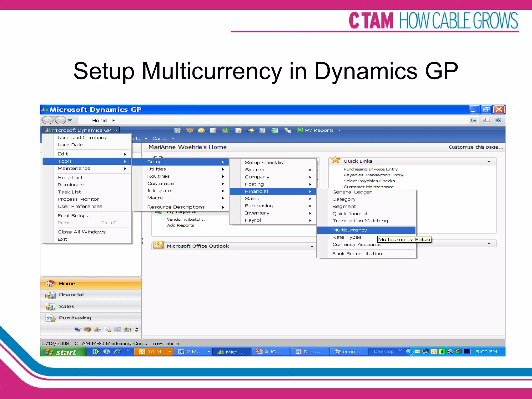Click the box with green plus toolbar icon
The height and width of the screenshot is (399, 532).
tap(225, 130)
